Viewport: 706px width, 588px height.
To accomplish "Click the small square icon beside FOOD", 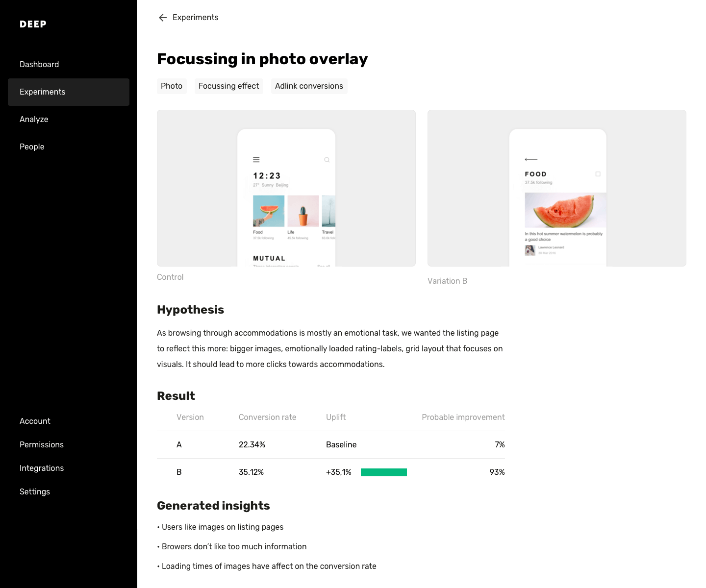I will (598, 174).
